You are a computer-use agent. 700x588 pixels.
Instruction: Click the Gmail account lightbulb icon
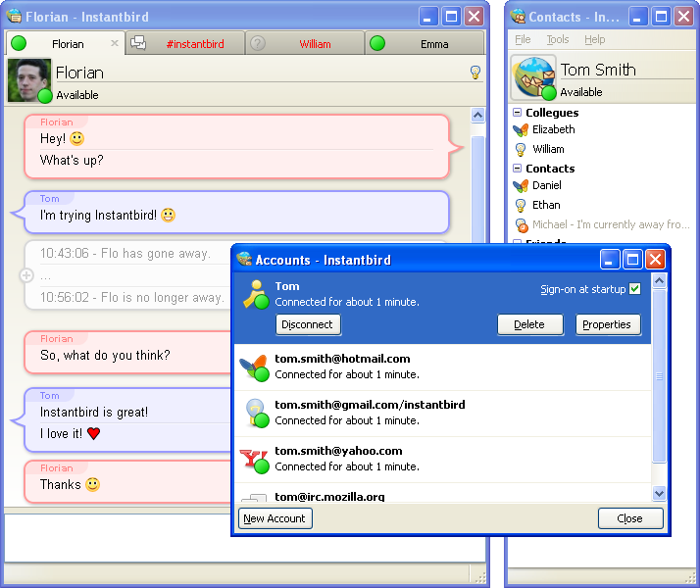(x=253, y=413)
